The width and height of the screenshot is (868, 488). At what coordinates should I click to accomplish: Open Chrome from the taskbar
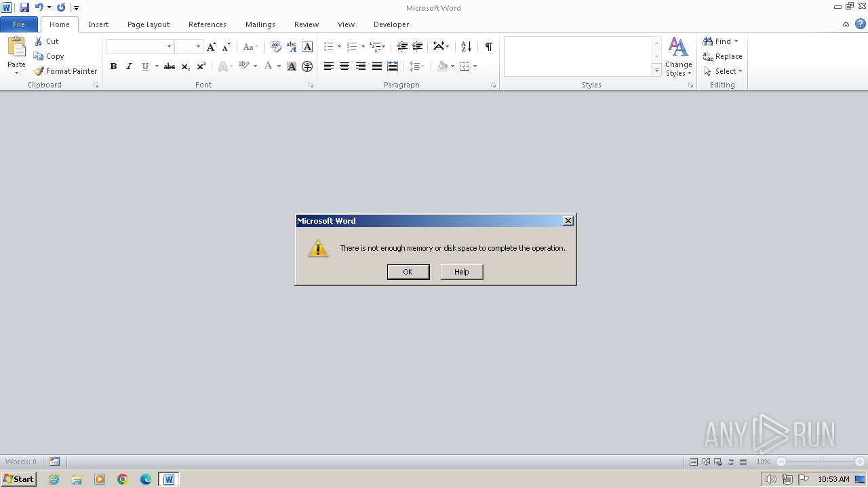(123, 479)
